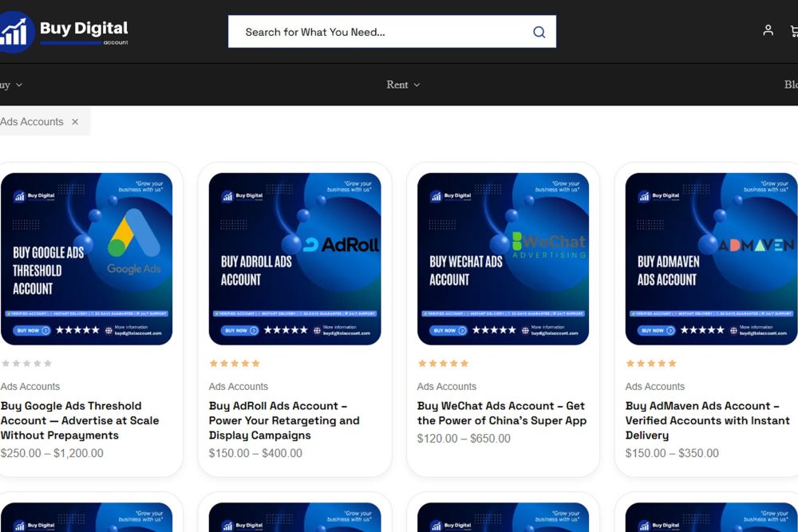The width and height of the screenshot is (798, 532).
Task: Click the $150.00 – $350.00 price text
Action: (672, 453)
